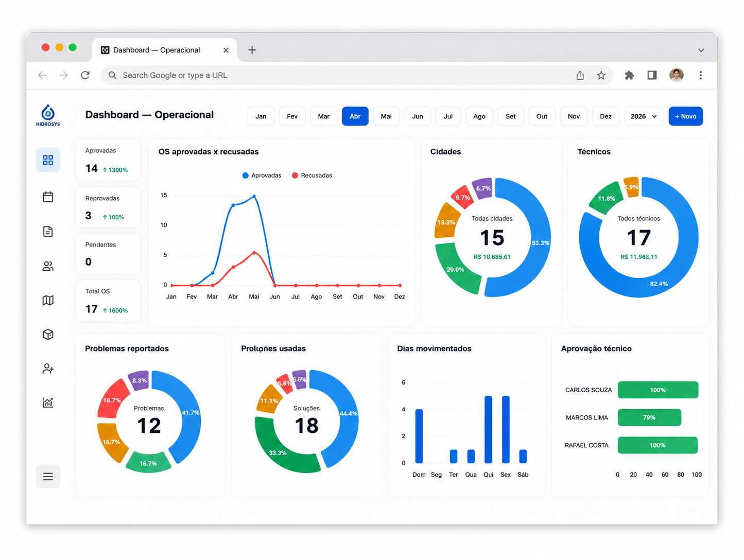Select the Mar month filter
The width and height of the screenshot is (744, 560).
point(324,116)
